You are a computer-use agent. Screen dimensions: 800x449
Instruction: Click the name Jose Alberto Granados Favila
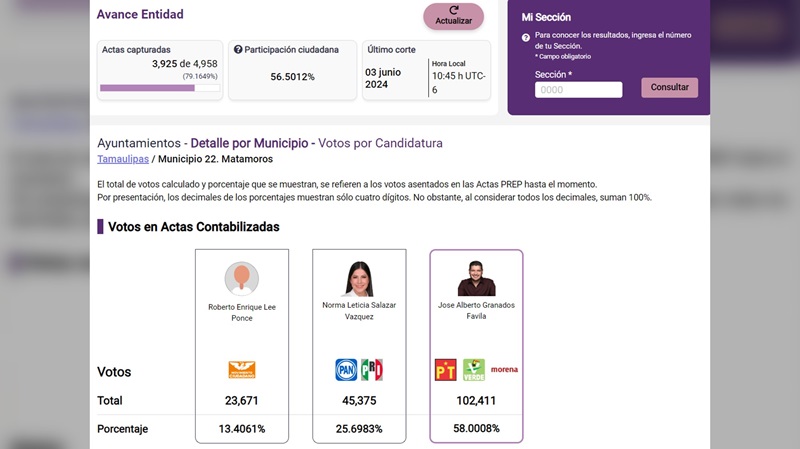[476, 311]
